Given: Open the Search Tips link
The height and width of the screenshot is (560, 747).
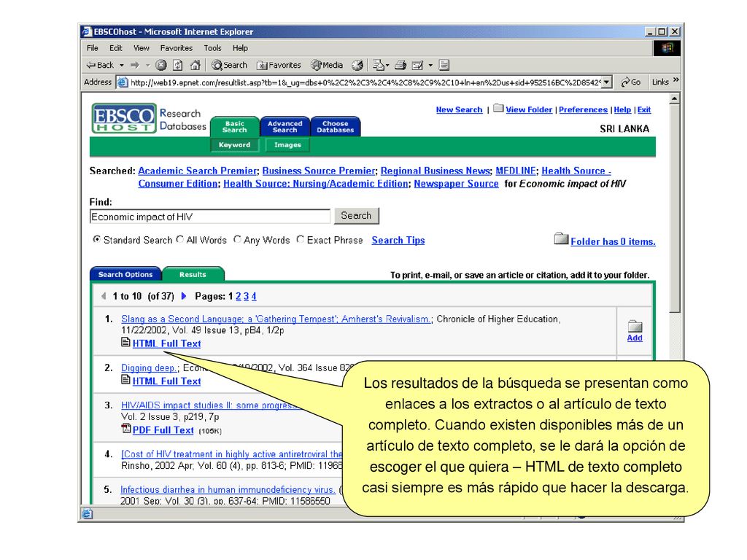Looking at the screenshot, I should point(398,240).
